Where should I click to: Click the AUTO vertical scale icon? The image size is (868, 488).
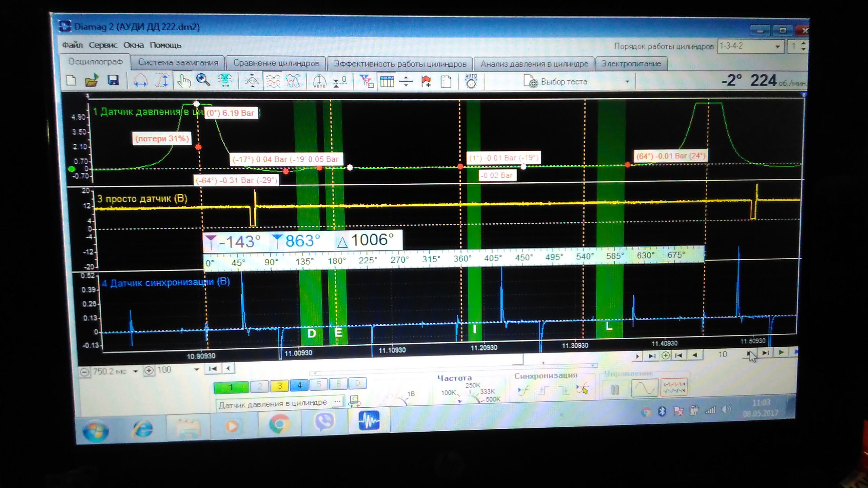click(319, 82)
